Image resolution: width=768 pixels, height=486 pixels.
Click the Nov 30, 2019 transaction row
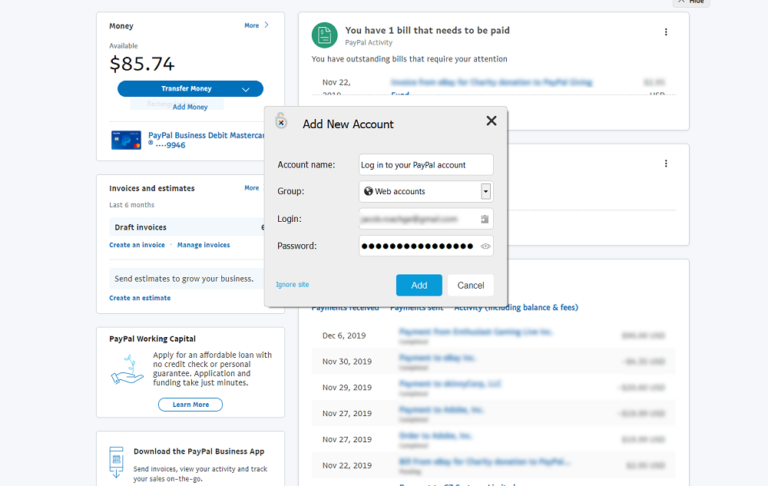tap(493, 362)
